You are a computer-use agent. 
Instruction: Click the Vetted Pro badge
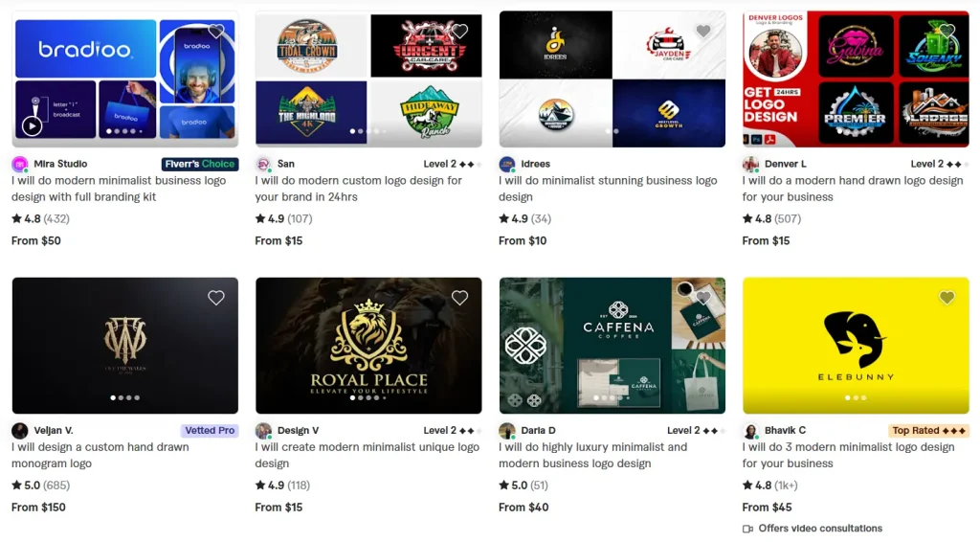click(210, 431)
